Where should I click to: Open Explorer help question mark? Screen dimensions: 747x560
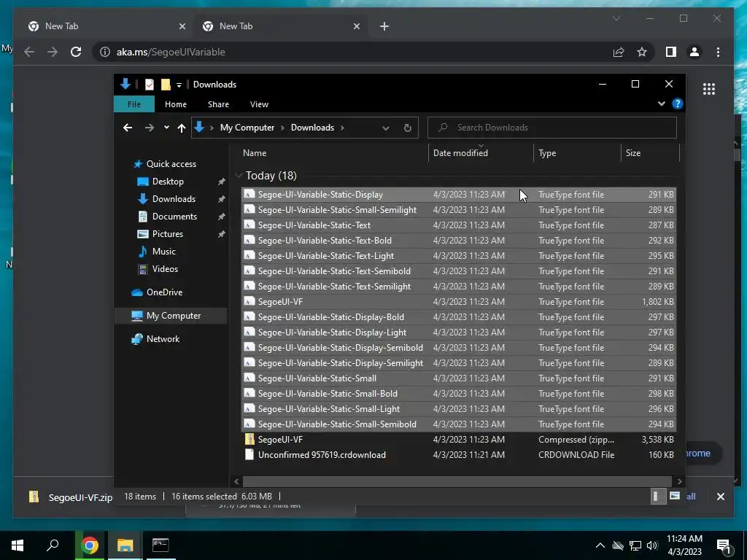point(678,104)
